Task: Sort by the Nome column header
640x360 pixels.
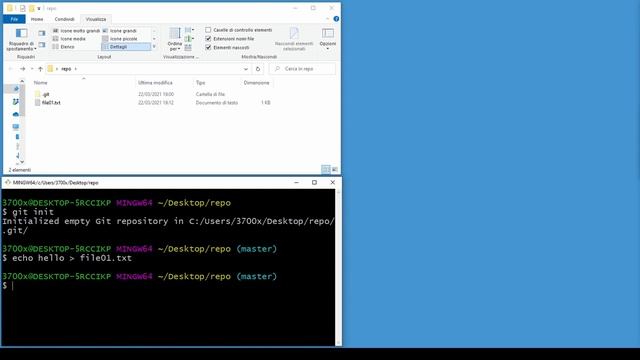Action: pos(41,83)
